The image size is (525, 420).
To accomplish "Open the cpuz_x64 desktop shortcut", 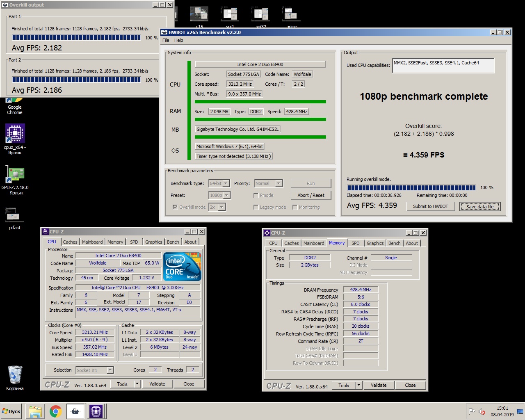I will [x=15, y=139].
